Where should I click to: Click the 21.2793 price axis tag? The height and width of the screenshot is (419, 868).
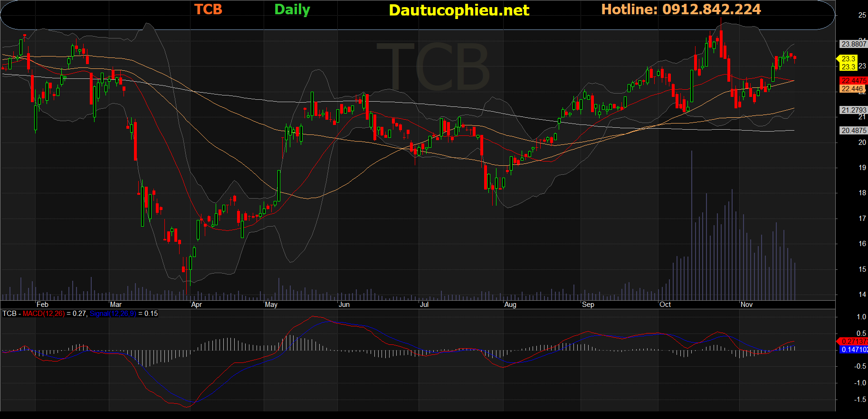pos(853,110)
